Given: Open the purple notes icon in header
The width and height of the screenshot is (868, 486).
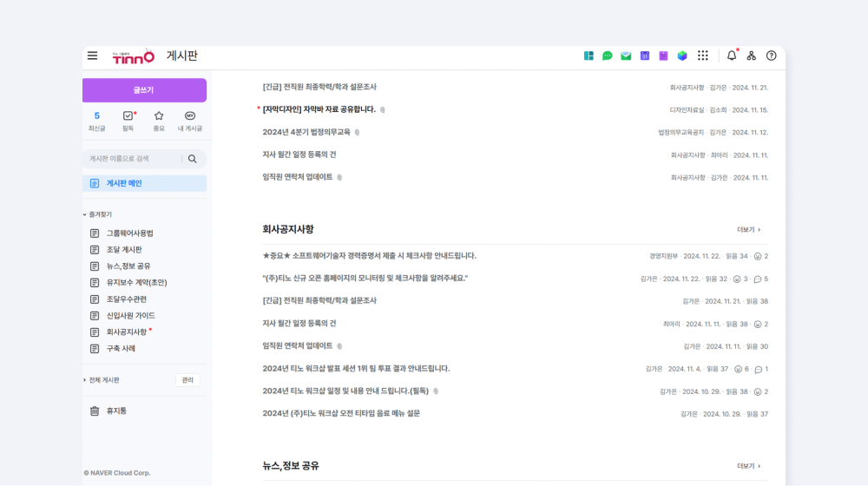Looking at the screenshot, I should tap(663, 56).
